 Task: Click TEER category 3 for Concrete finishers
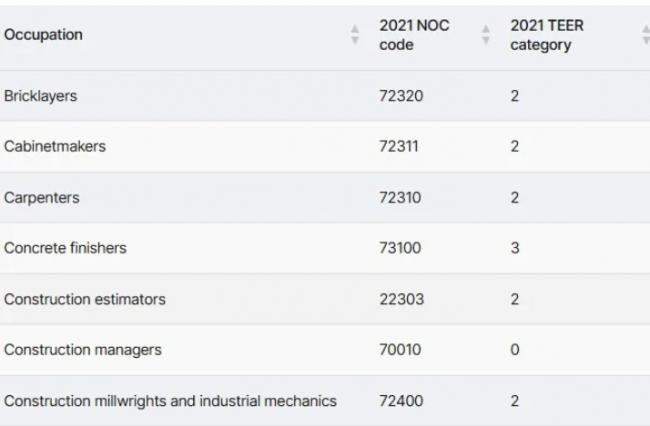[515, 248]
